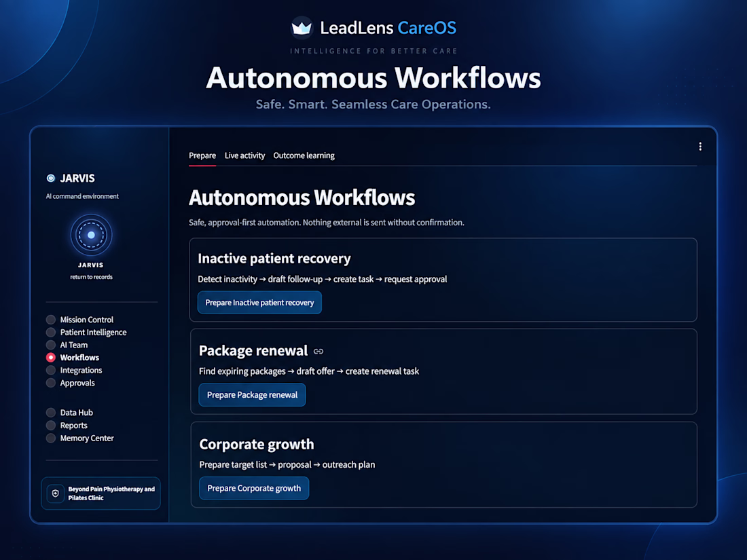Screen dimensions: 747x560
Task: Click the LeadLens crown logo icon
Action: [x=301, y=28]
